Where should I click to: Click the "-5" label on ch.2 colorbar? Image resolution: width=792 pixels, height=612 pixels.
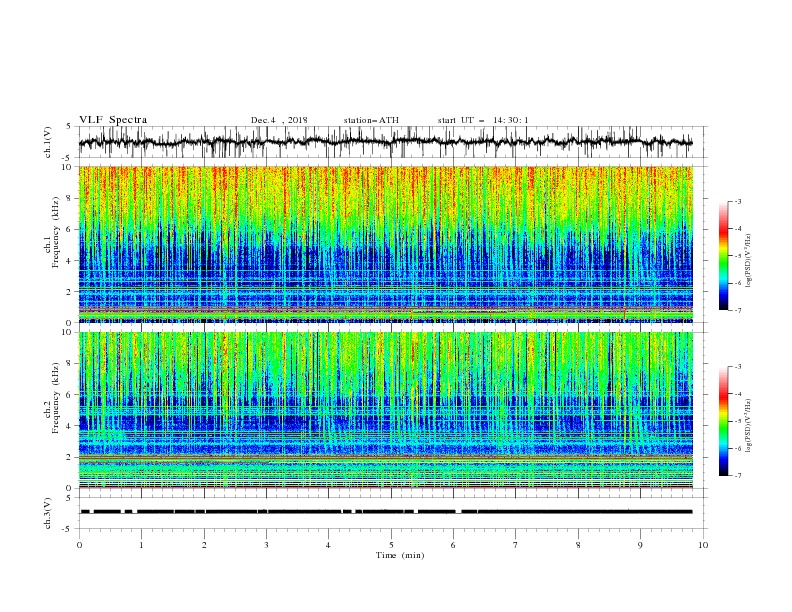(x=738, y=421)
